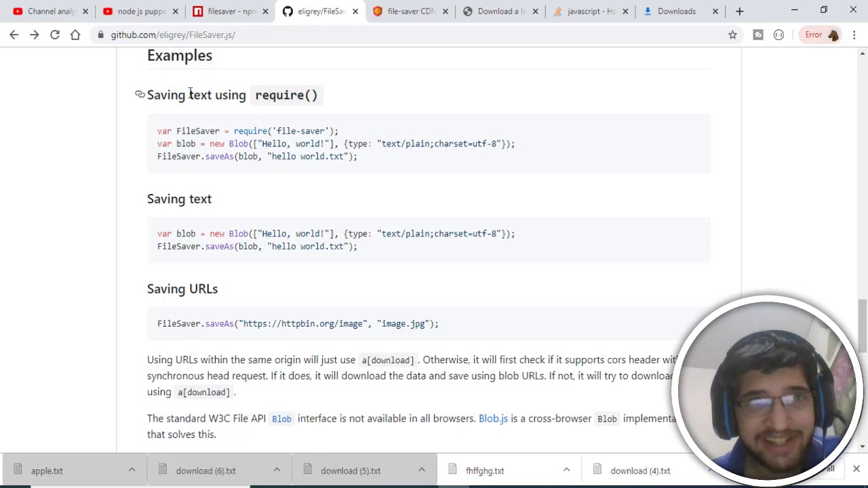Go to the browser home page
This screenshot has height=488, width=868.
pyautogui.click(x=75, y=35)
